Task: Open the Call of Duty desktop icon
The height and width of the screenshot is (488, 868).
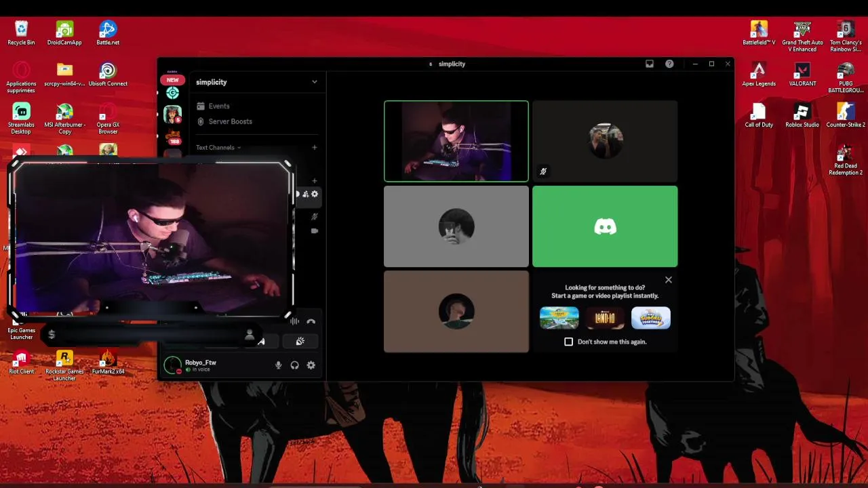Action: pos(759,116)
